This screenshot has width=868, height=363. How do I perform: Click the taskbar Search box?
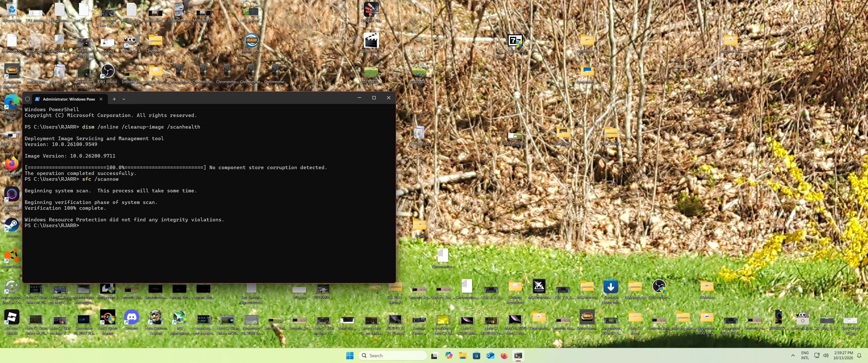coord(393,356)
